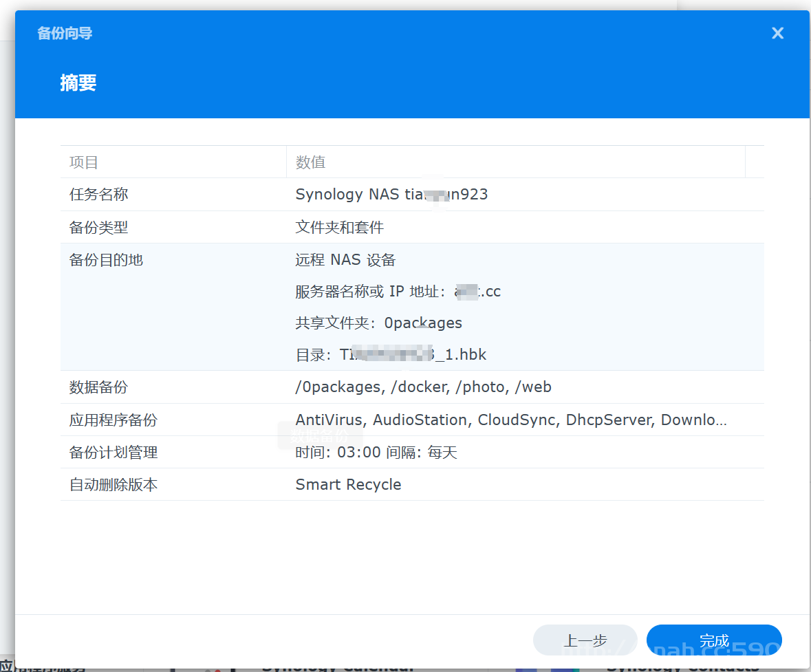Go back with the 上一步 button

[585, 640]
